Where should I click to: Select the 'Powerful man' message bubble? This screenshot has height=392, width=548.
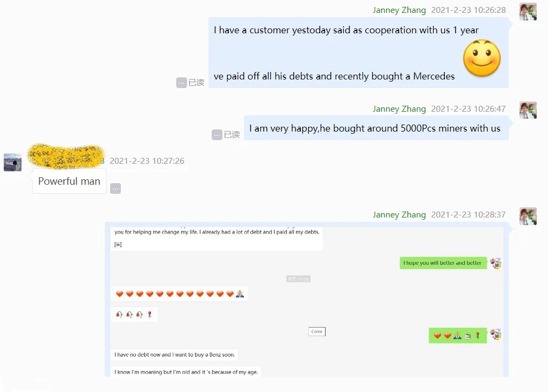pyautogui.click(x=69, y=181)
